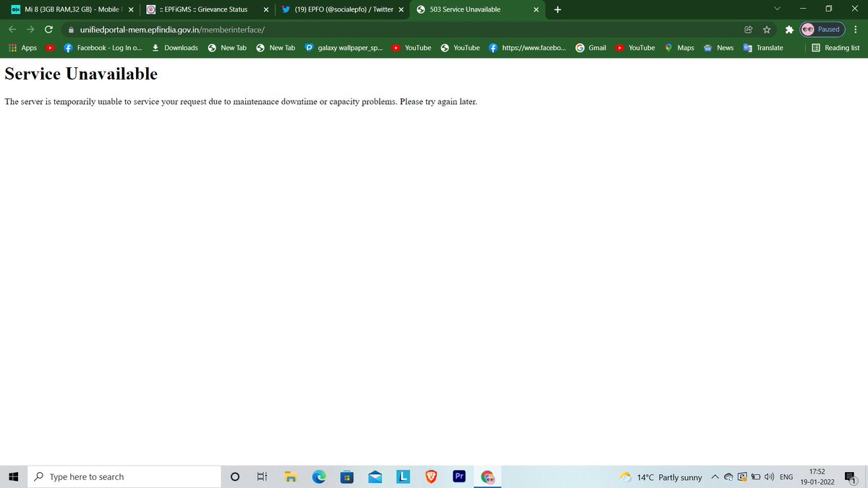Open the Gmail bookmark

point(591,48)
